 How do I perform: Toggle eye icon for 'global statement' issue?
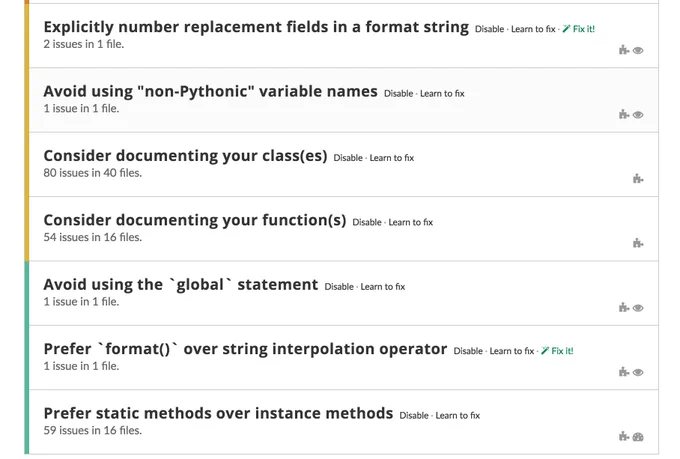pyautogui.click(x=638, y=308)
